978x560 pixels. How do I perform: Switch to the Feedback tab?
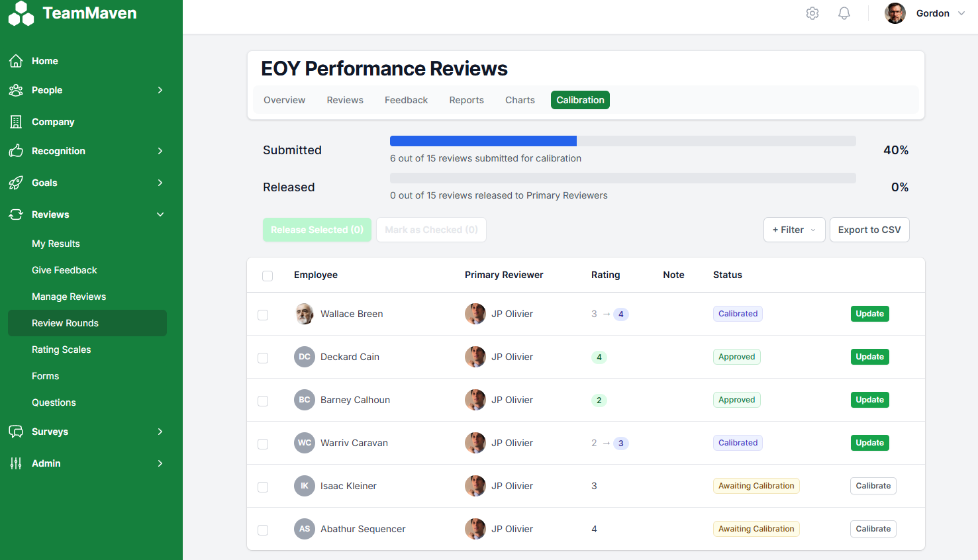pyautogui.click(x=407, y=100)
